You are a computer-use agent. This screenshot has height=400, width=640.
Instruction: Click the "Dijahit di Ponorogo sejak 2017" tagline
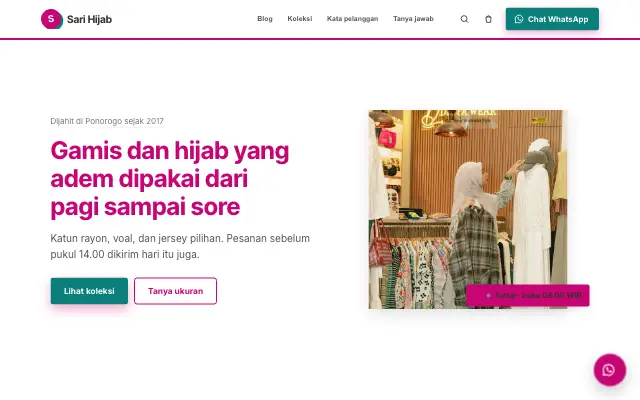pos(107,121)
